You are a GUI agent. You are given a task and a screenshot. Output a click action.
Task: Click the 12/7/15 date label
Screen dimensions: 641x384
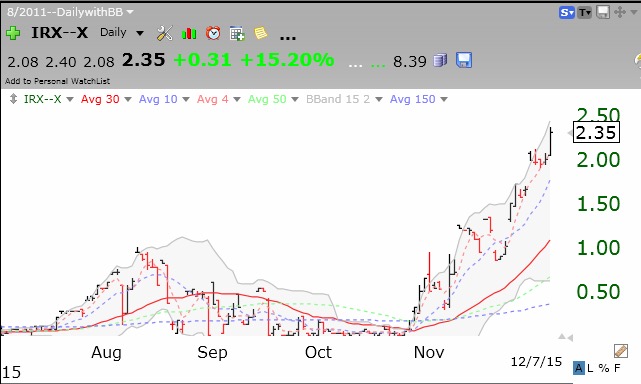coord(536,362)
